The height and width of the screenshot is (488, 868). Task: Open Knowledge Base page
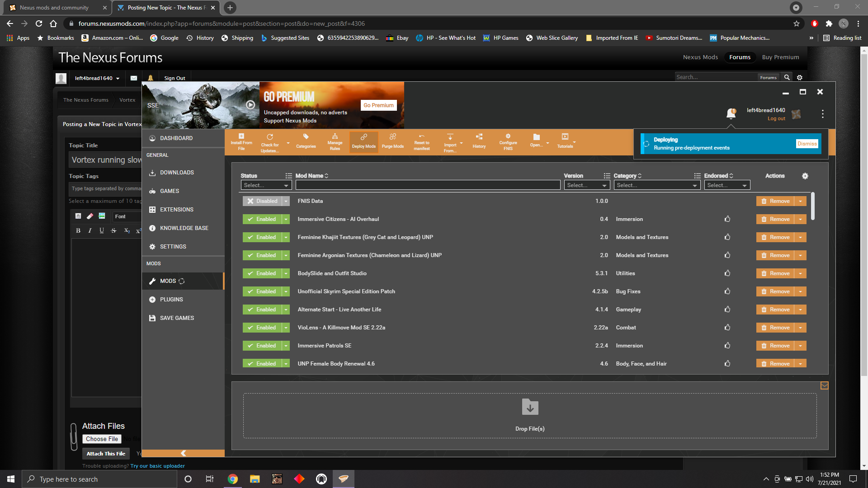coord(183,228)
